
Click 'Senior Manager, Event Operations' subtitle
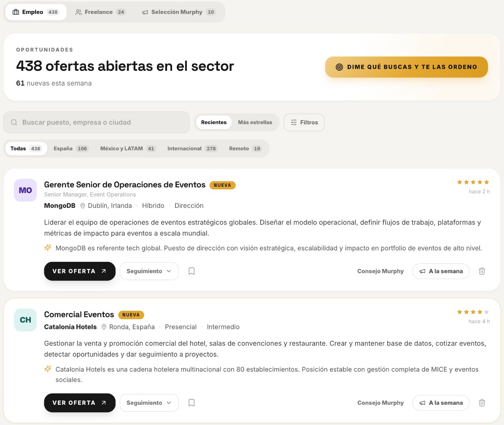point(90,194)
